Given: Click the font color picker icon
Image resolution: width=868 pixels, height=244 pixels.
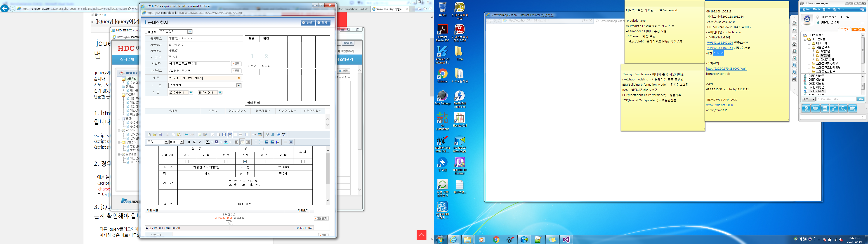Looking at the screenshot, I should [208, 142].
